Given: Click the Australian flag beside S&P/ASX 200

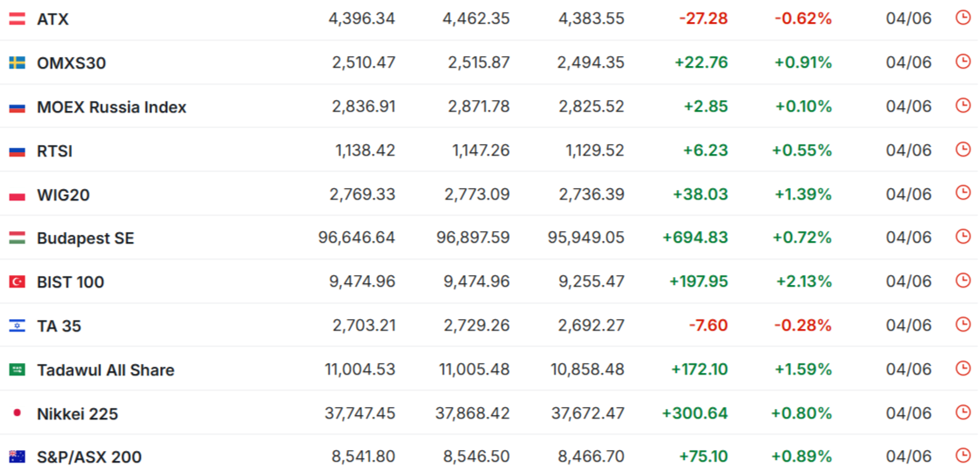Looking at the screenshot, I should [x=17, y=457].
